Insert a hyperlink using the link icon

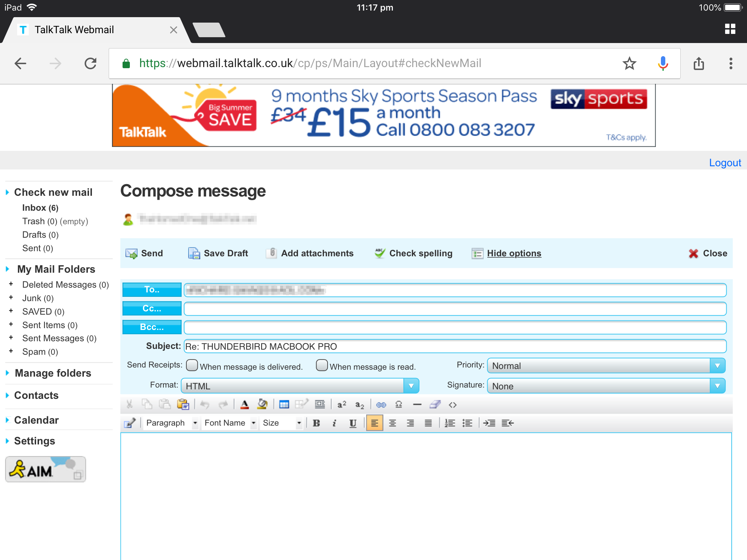(x=381, y=405)
